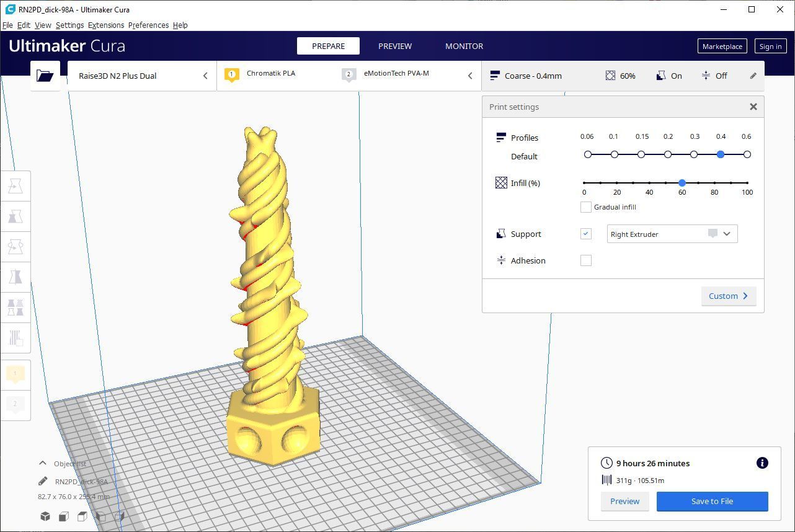Select the spiral model on the build plate
795x532 pixels.
point(270,298)
